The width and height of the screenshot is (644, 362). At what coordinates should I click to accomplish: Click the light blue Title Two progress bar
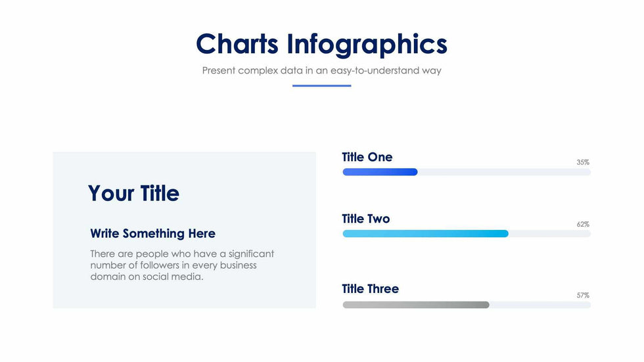425,234
